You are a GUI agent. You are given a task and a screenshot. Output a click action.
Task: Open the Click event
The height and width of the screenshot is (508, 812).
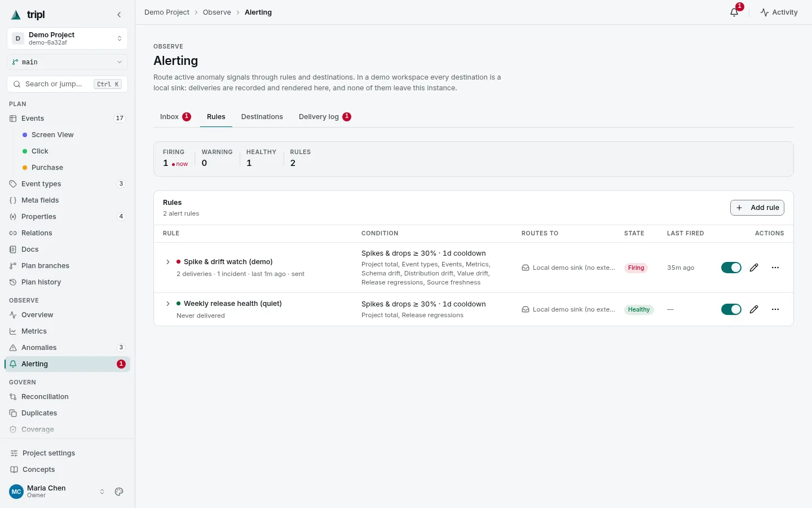pos(73,151)
